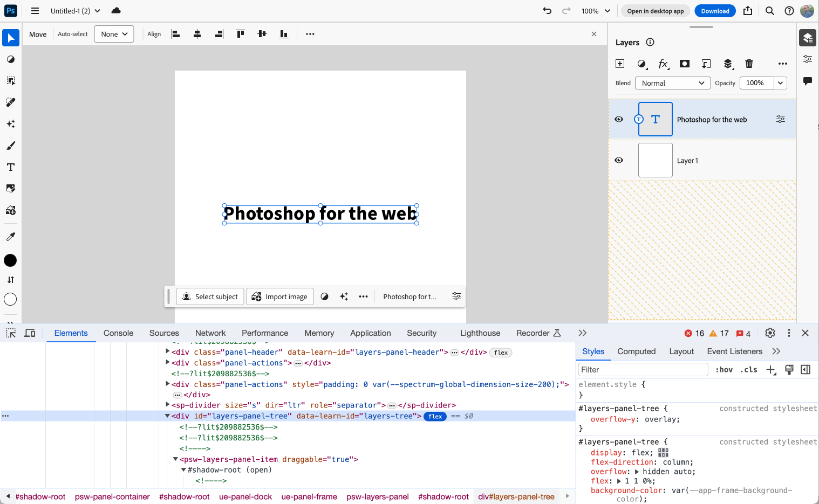The width and height of the screenshot is (819, 504).
Task: Select the Eyedropper tool
Action: pos(11,237)
